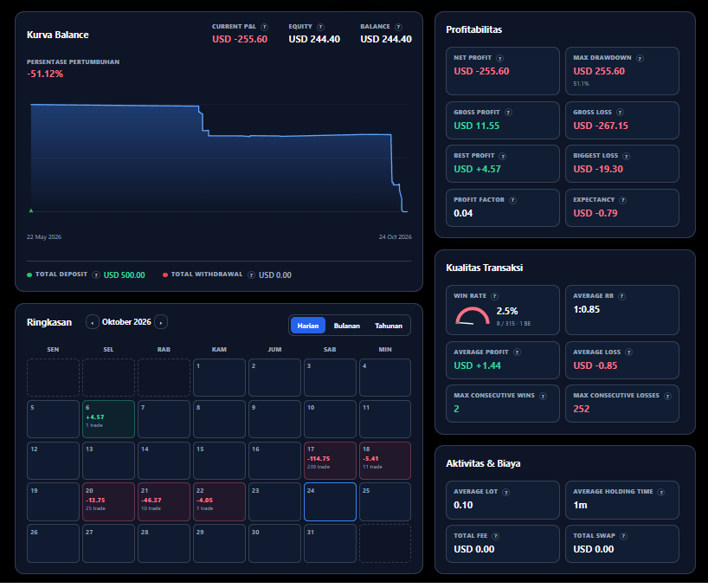
Task: Show the Profit Factor help icon info
Action: [513, 200]
